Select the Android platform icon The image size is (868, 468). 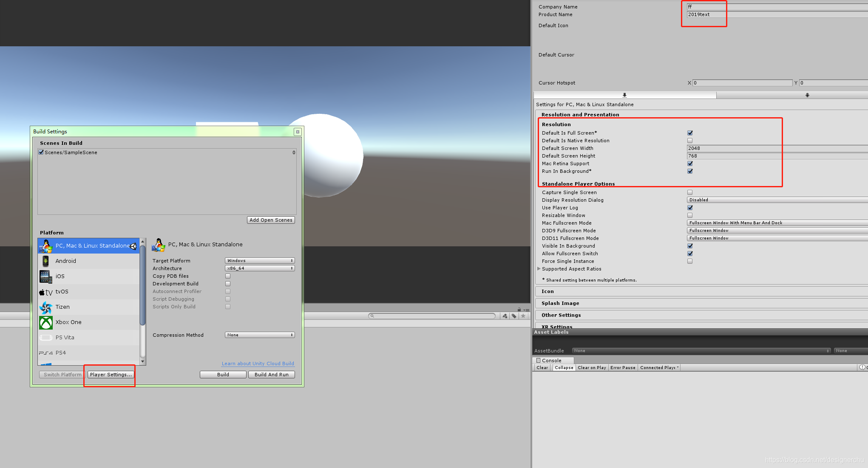(x=46, y=261)
